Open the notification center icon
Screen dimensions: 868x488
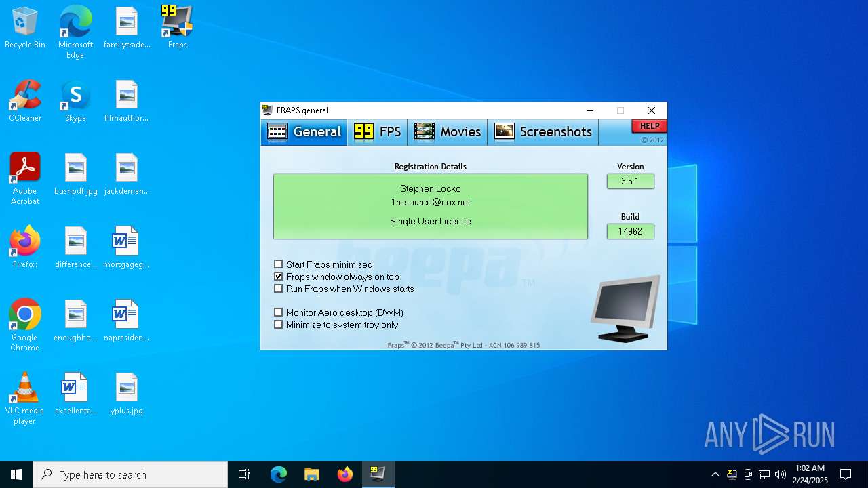[x=846, y=474]
